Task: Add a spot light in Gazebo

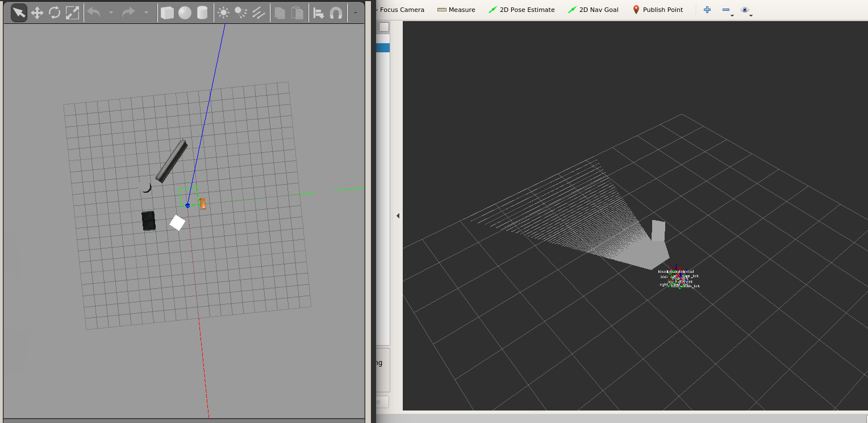Action: point(241,13)
